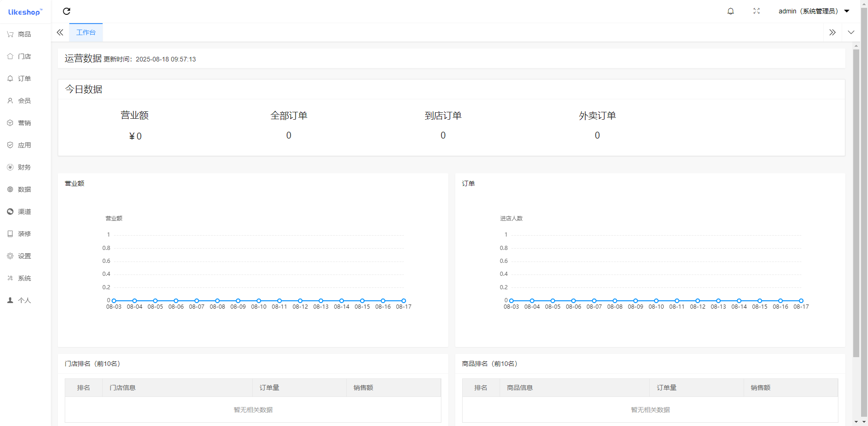
Task: Click the vertical scrollbar down arrow
Action: (856, 421)
